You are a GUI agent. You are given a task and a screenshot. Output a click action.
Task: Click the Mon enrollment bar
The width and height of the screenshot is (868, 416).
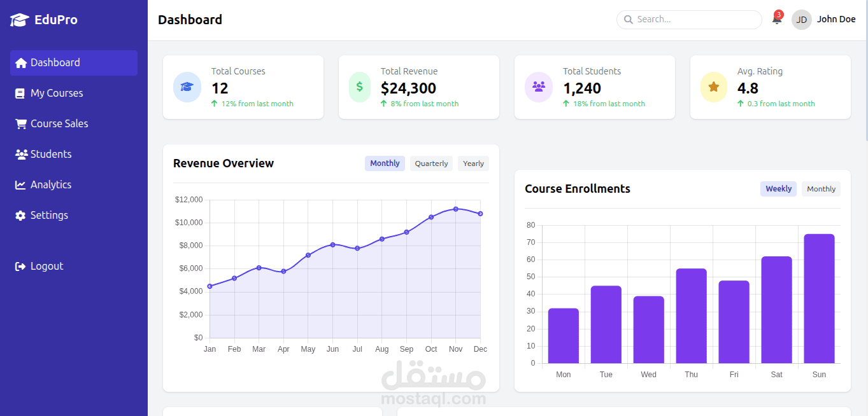point(564,336)
